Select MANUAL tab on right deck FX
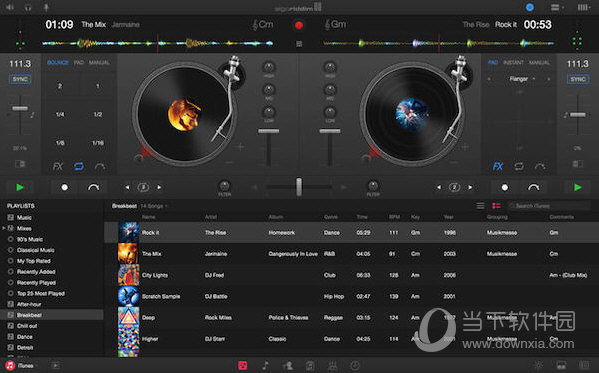This screenshot has width=599, height=373. [539, 62]
